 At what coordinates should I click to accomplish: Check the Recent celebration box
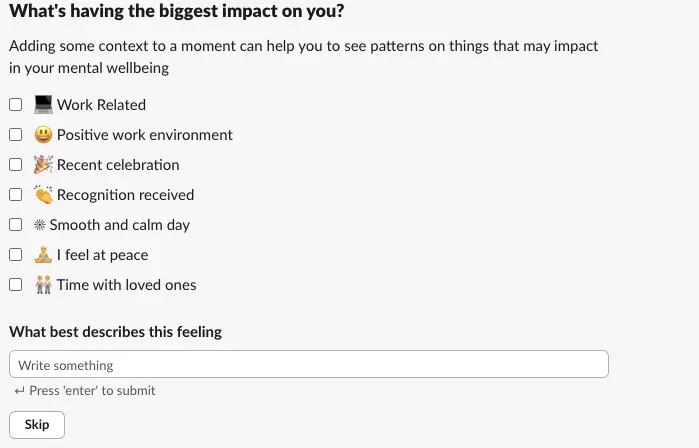15,165
